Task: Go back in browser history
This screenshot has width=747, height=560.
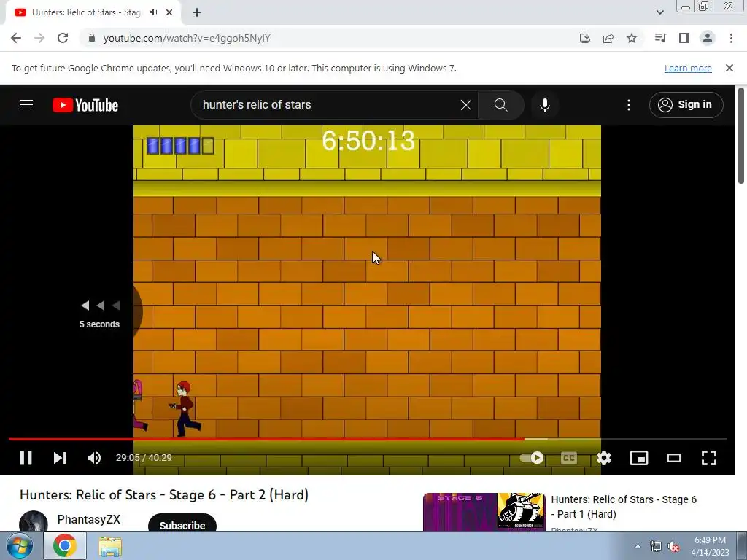Action: tap(16, 38)
